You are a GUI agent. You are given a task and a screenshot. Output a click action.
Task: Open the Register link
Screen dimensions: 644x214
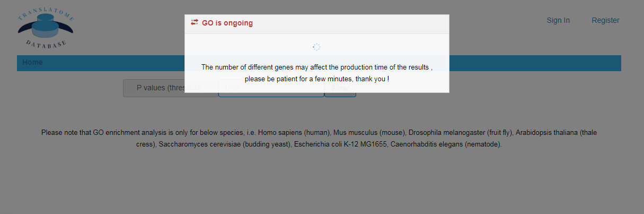pyautogui.click(x=605, y=20)
